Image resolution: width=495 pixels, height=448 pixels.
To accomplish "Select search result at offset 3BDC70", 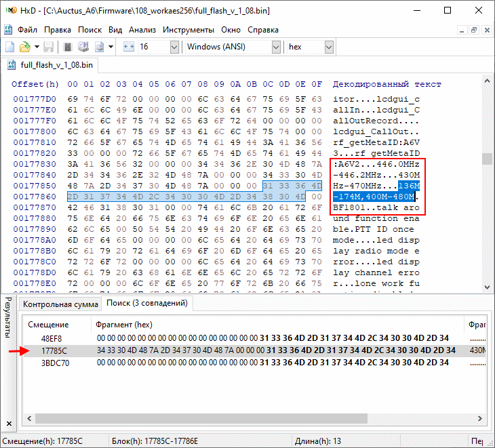I will tap(254, 363).
